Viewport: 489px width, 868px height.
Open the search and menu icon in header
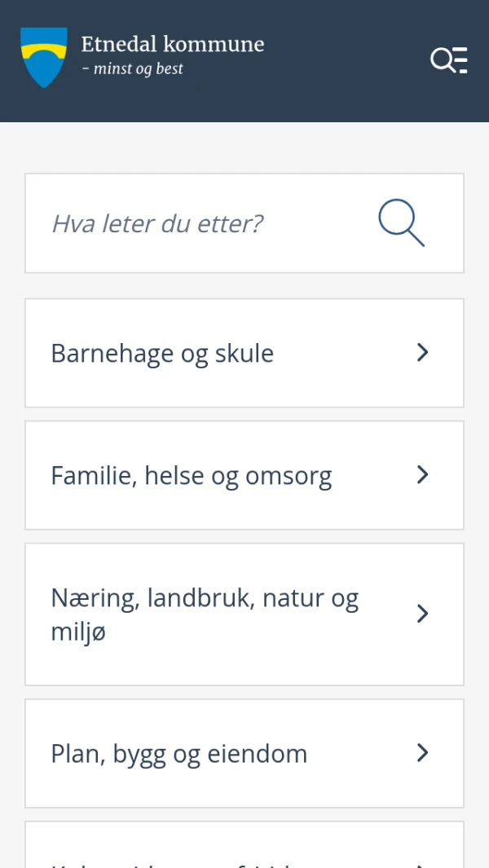(x=449, y=60)
